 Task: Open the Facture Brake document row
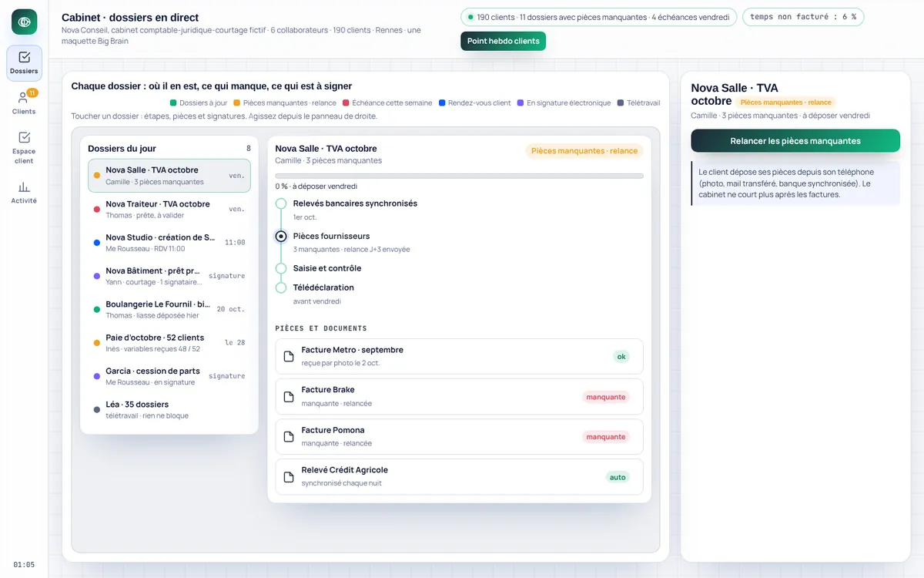click(459, 396)
